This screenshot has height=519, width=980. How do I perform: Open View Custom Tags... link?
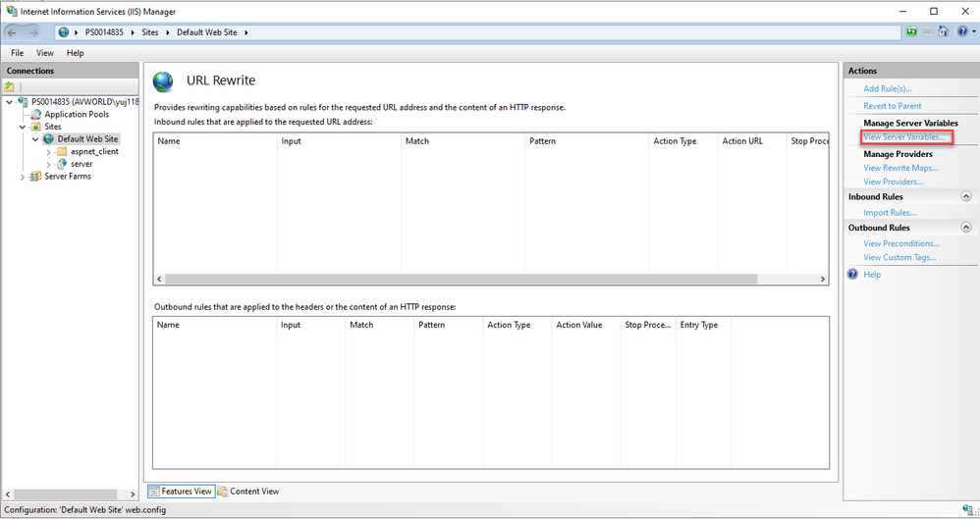[x=899, y=257]
